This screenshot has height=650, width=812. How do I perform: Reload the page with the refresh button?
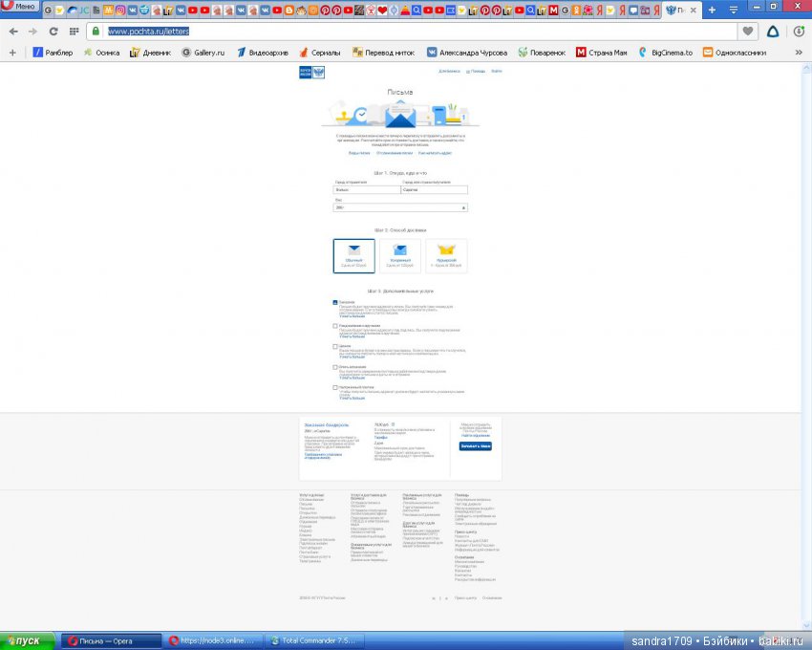(x=53, y=31)
